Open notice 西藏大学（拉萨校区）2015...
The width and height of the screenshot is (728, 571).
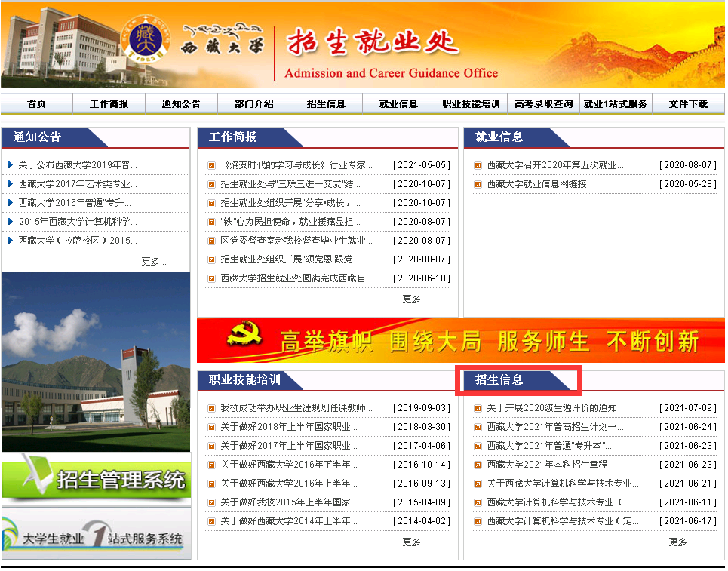point(78,241)
